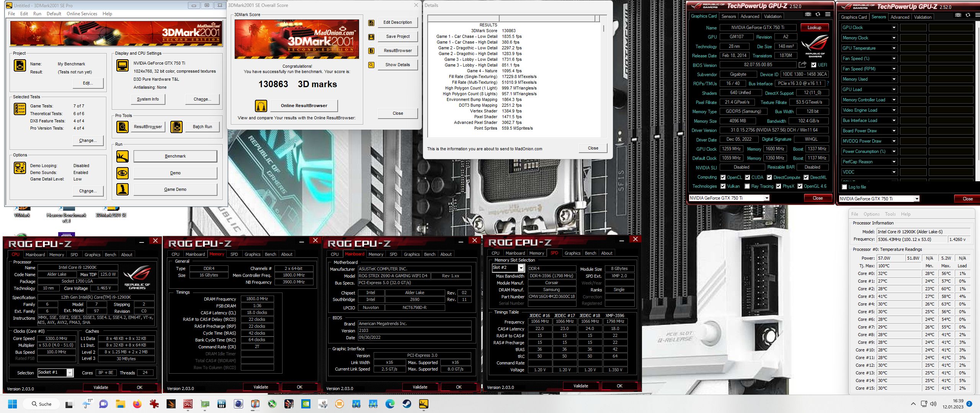Click the Online ResultBrowser button
This screenshot has height=413, width=980.
(x=304, y=106)
